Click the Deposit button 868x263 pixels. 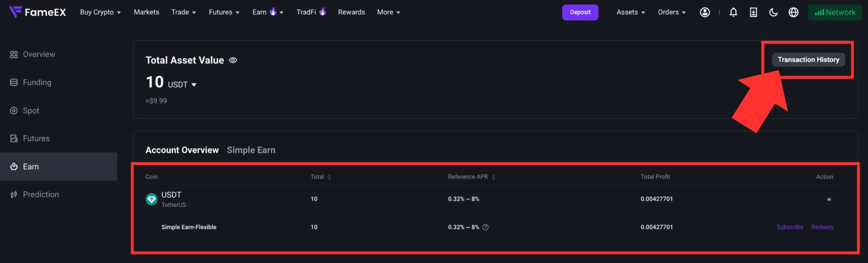tap(580, 12)
